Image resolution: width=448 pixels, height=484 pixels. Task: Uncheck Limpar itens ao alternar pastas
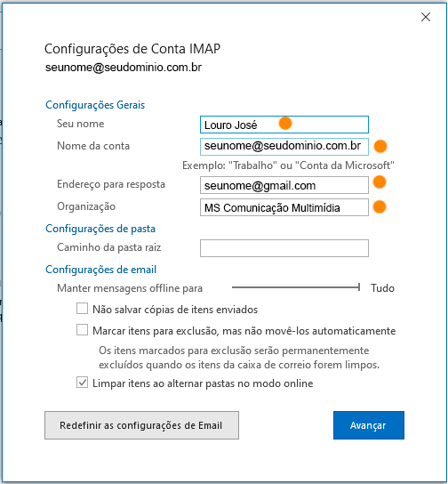[82, 383]
